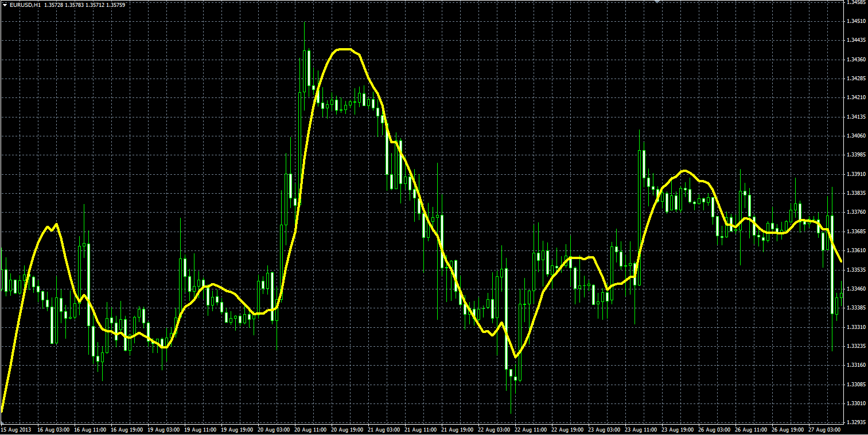Click the 15 Aug 2013 time label
Viewport: 868px width, 435px height.
(15, 429)
